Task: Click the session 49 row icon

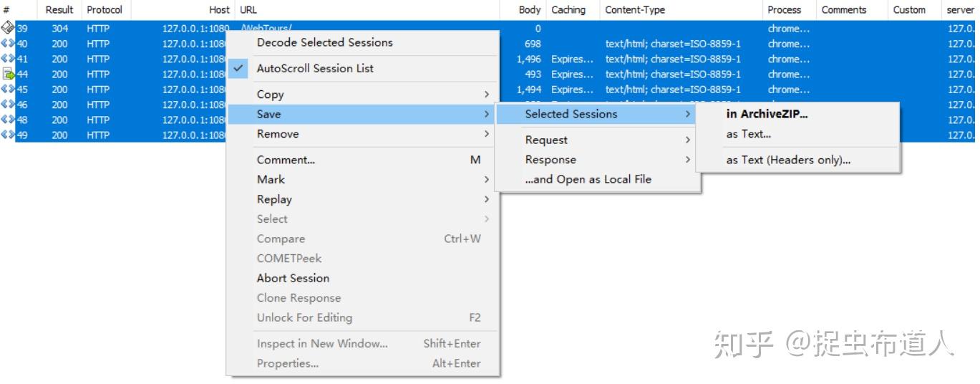Action: (8, 135)
